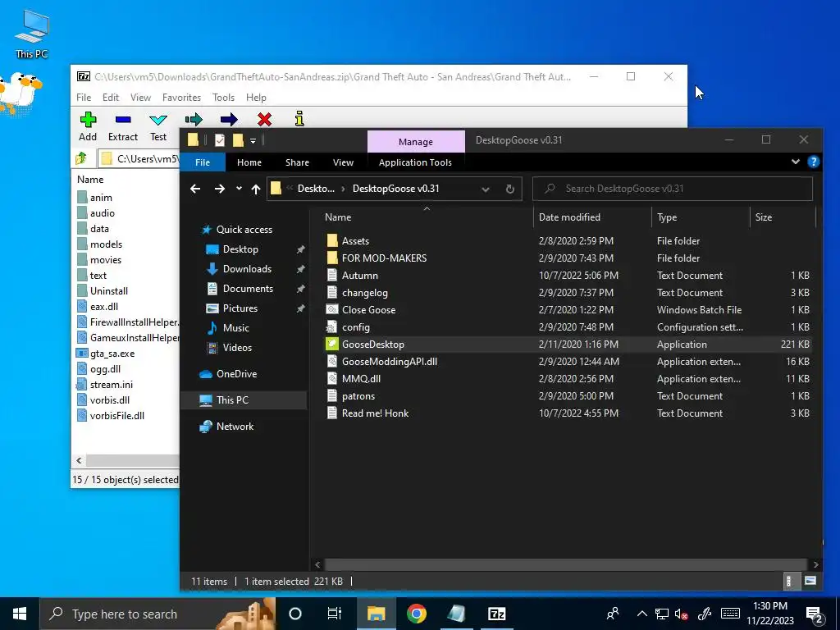The height and width of the screenshot is (630, 840).
Task: Open Google Chrome from taskbar
Action: point(416,614)
